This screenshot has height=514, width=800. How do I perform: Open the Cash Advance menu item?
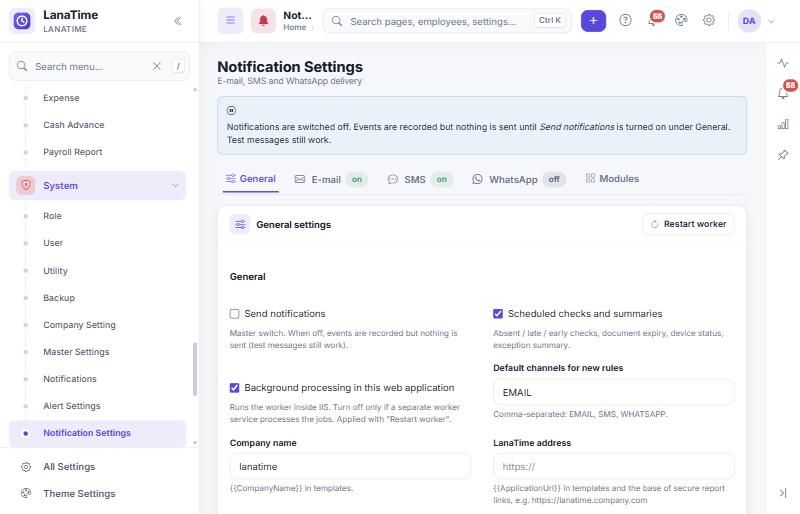[73, 125]
